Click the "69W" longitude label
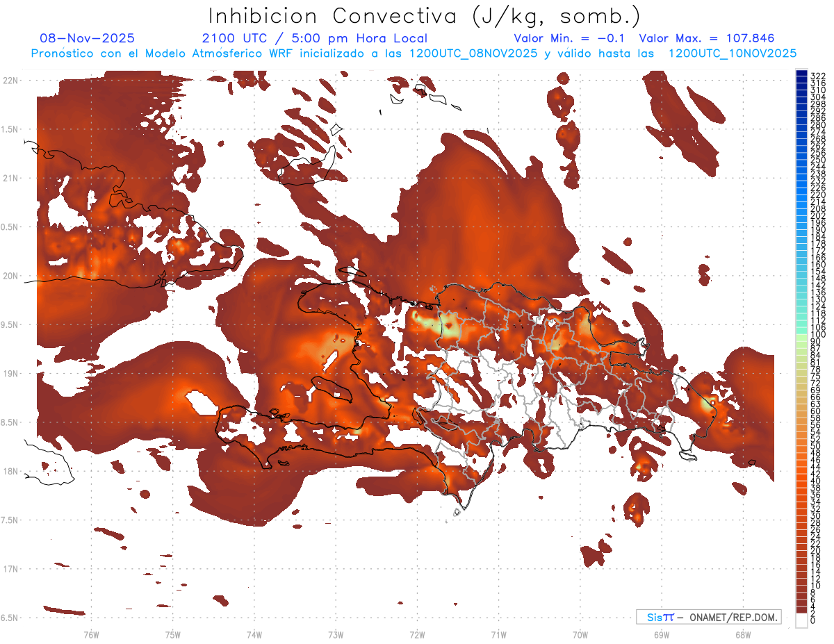The image size is (834, 644). (x=662, y=634)
